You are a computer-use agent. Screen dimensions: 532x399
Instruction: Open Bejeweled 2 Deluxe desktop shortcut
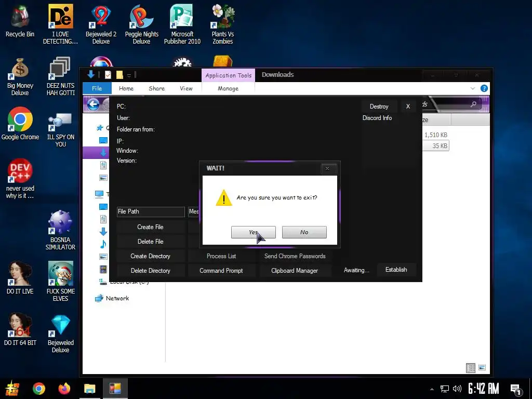[101, 24]
